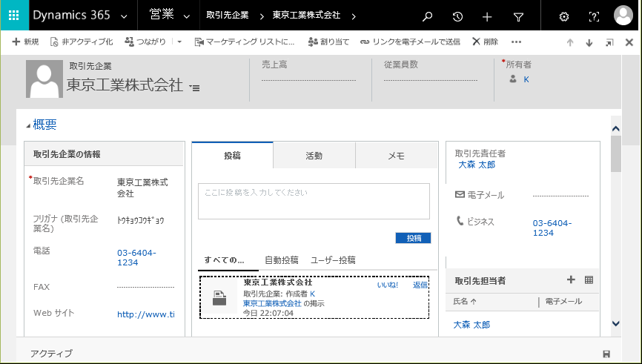Open 大森 太郎 row in contacts list

click(471, 325)
